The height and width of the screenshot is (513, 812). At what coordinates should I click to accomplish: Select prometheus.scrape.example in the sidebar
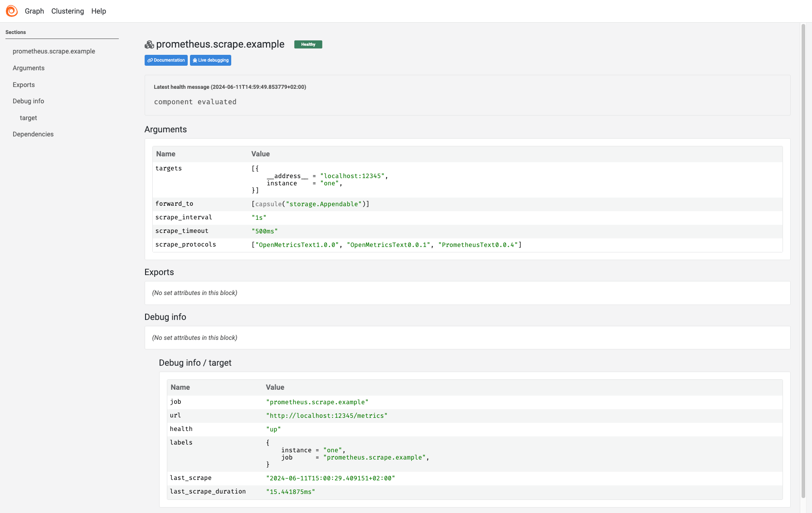pos(54,51)
